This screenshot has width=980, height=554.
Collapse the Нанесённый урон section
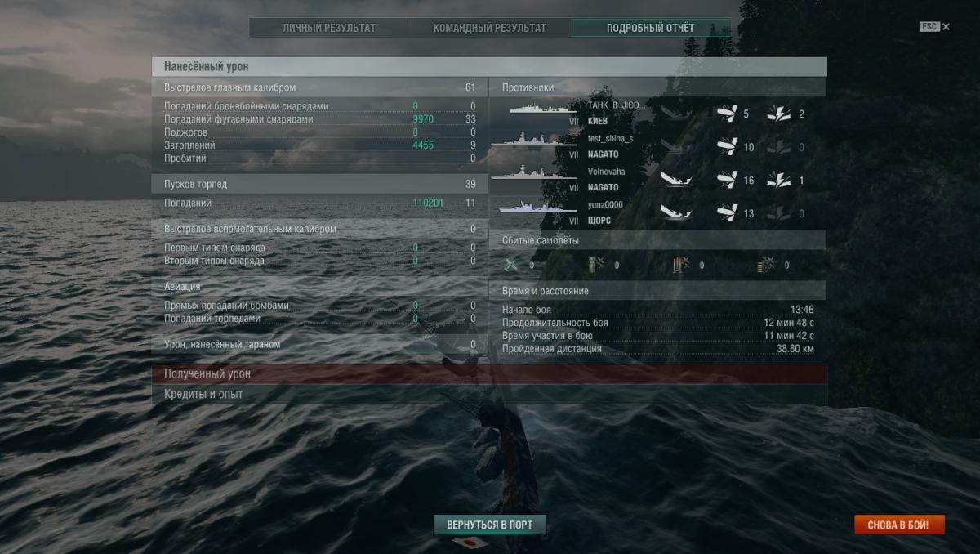pos(489,66)
